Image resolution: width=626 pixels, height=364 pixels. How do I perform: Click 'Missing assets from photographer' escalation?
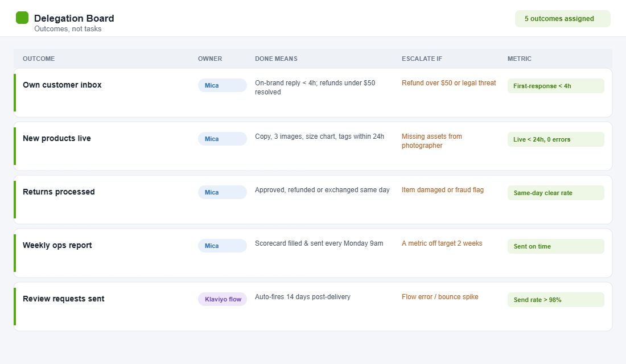pos(431,141)
